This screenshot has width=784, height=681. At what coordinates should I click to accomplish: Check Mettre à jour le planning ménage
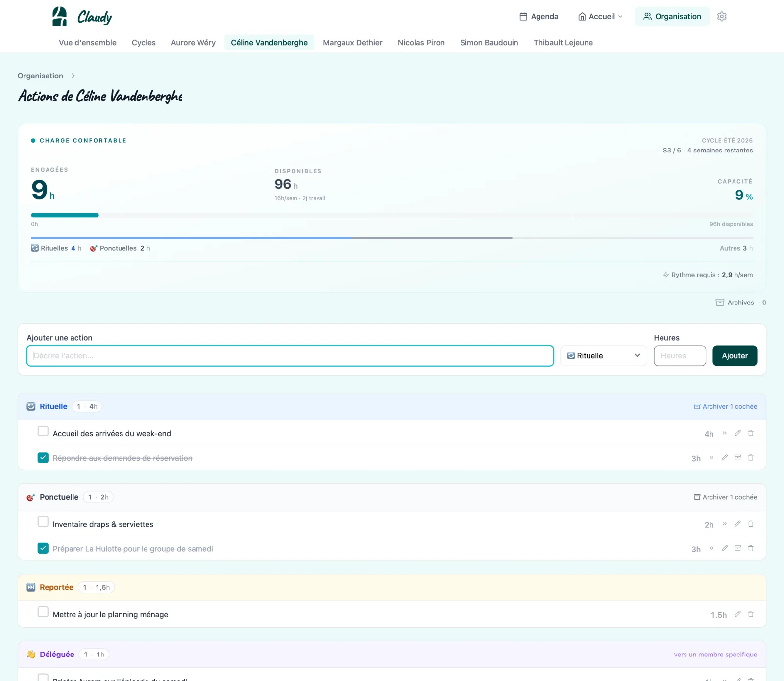coord(43,612)
